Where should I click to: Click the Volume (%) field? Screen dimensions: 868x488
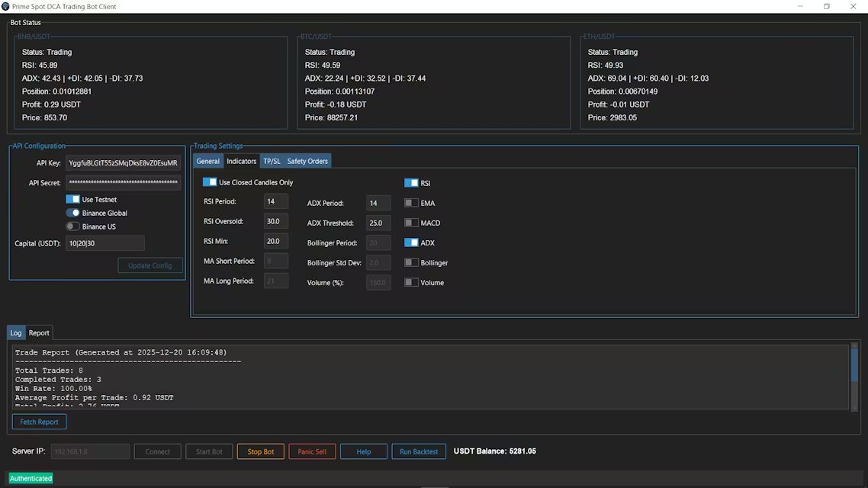pyautogui.click(x=378, y=283)
